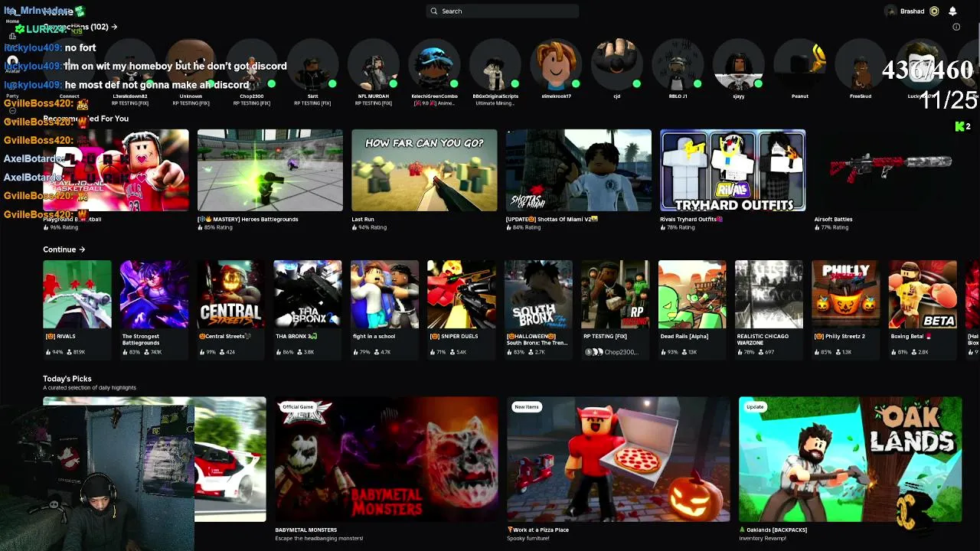Screen dimensions: 980x551
Task: Click the Brashad username text
Action: coord(913,11)
